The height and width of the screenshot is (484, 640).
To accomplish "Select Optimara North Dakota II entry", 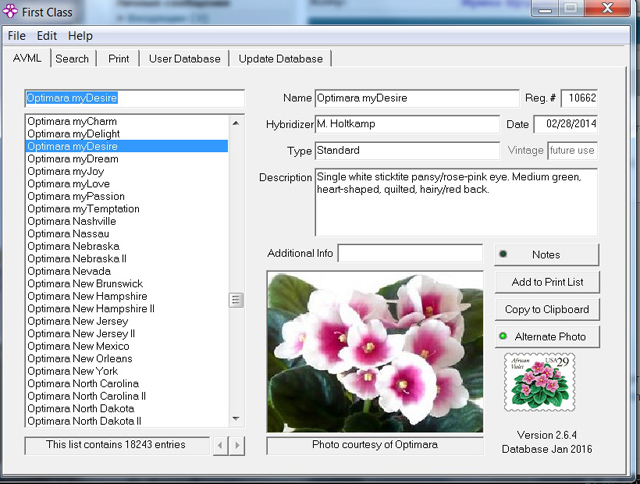I will click(x=127, y=421).
